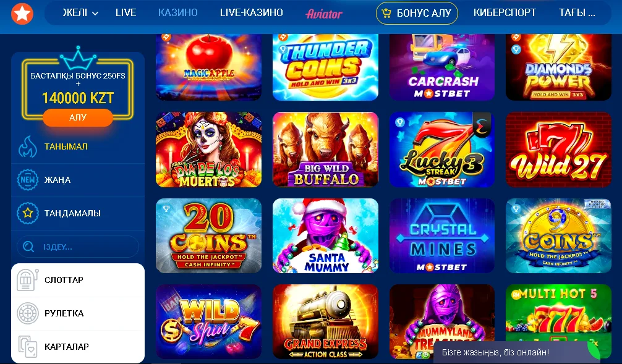
Task: Click the orange star Mostbet logo
Action: (x=22, y=14)
